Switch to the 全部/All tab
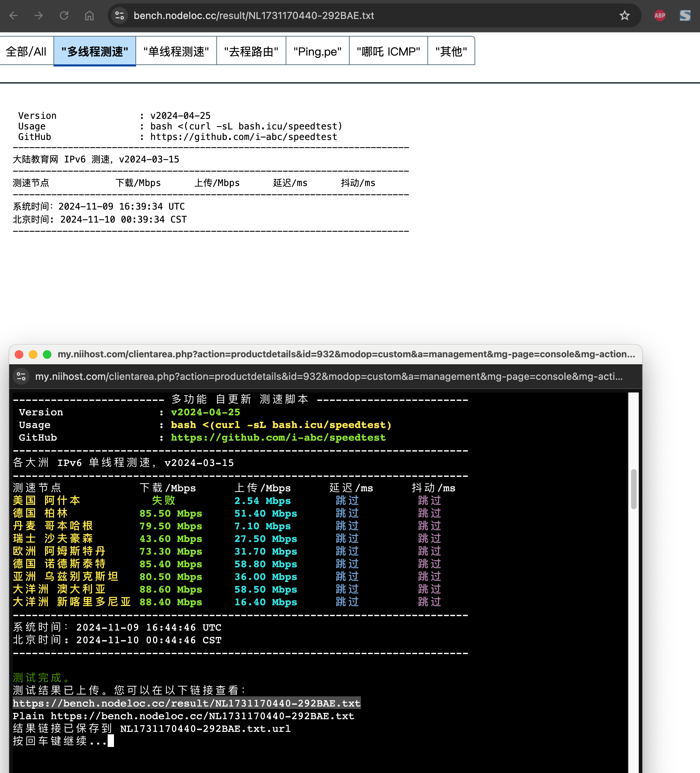Viewport: 700px width, 773px height. (26, 51)
